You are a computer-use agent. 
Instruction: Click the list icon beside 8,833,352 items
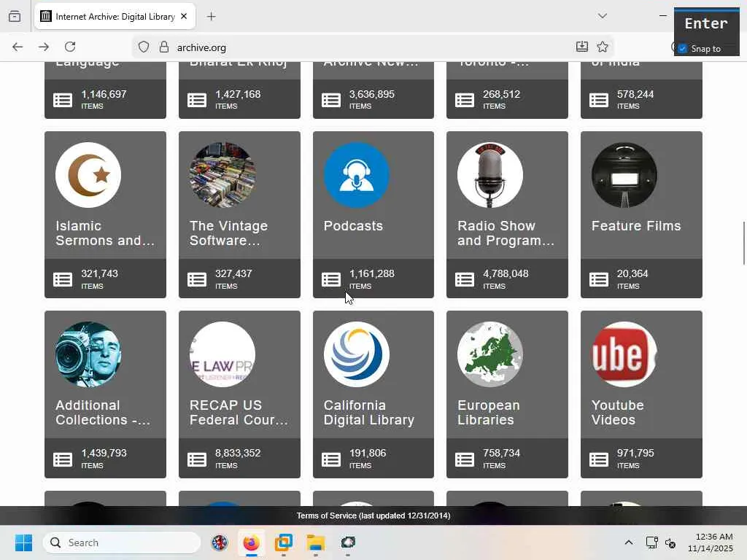pos(197,459)
